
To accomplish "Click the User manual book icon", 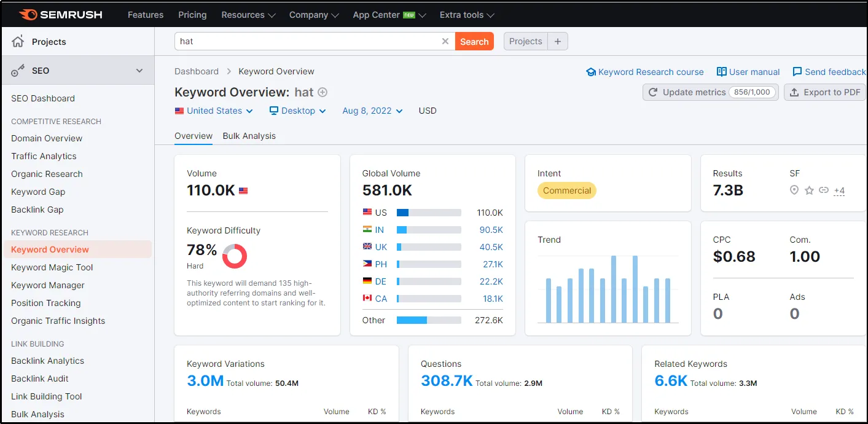I will coord(722,72).
